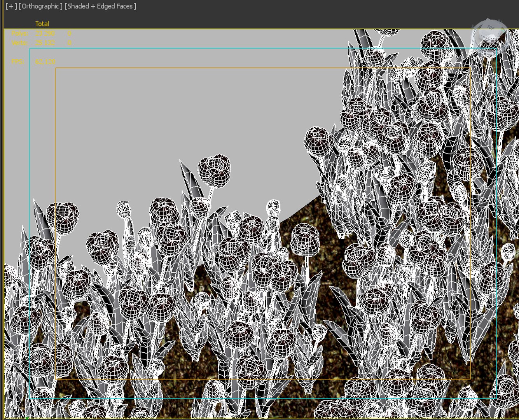Click the 0 in the Polys row
The height and width of the screenshot is (420, 519).
(69, 33)
